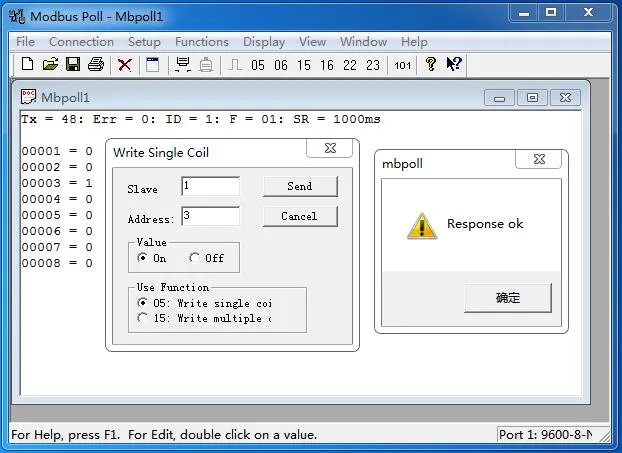The height and width of the screenshot is (453, 622).
Task: Click coil row 00006 = 0
Action: pyautogui.click(x=57, y=231)
